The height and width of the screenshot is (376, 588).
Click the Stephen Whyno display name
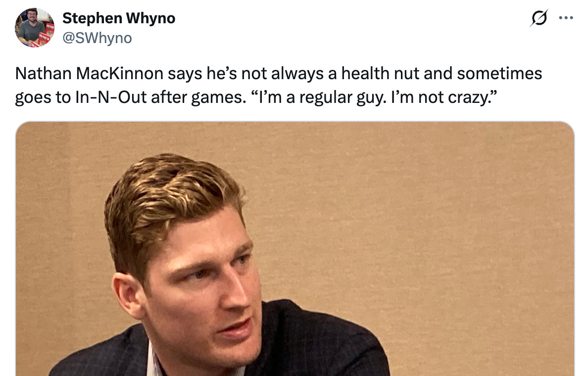click(x=118, y=18)
